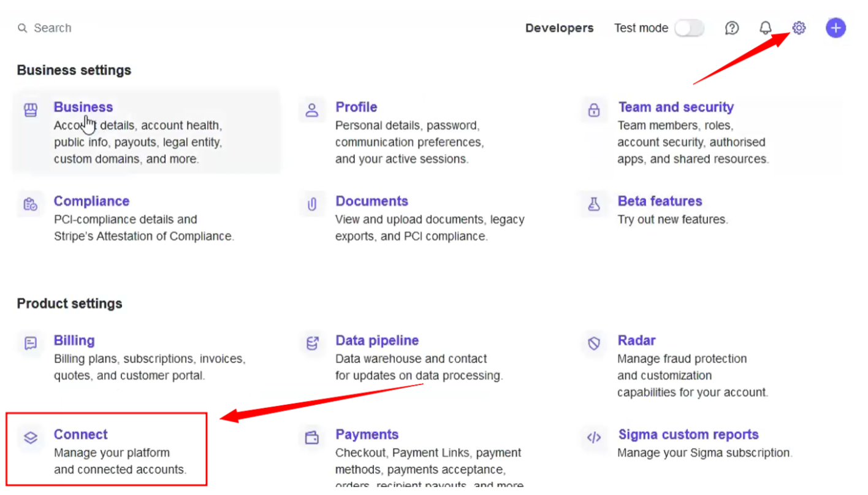Open the Compliance settings link
This screenshot has height=495, width=868.
[x=91, y=201]
